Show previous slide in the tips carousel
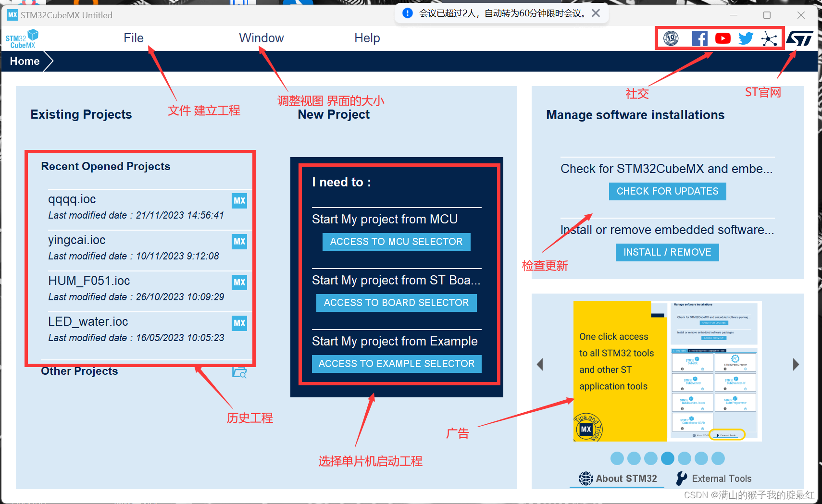This screenshot has height=504, width=822. point(540,365)
